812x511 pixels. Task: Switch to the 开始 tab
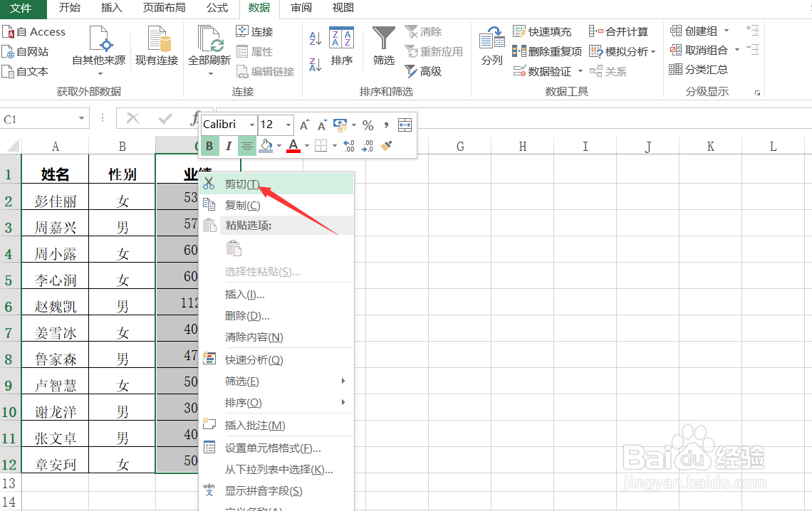click(x=69, y=8)
